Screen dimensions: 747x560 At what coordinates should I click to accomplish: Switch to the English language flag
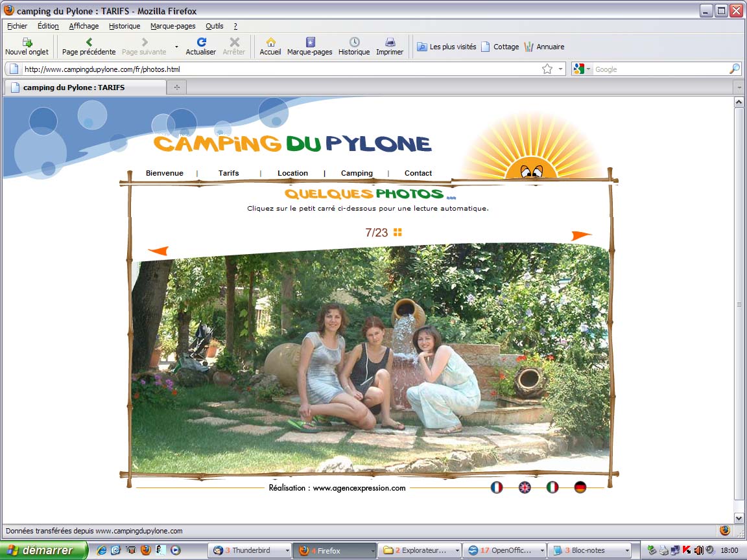(525, 487)
